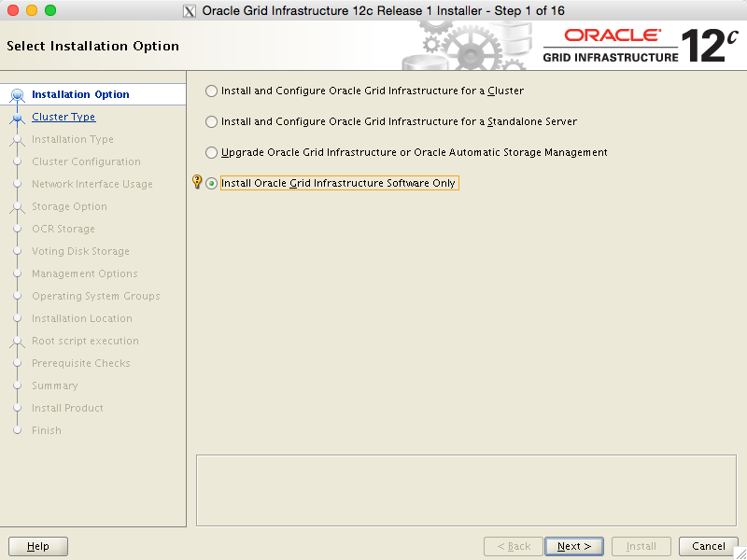This screenshot has width=747, height=560.
Task: Click the Installation Option step indicator circle
Action: (x=17, y=94)
